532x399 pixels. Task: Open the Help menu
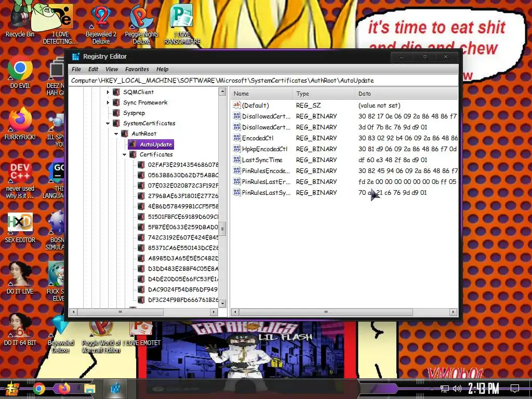163,69
